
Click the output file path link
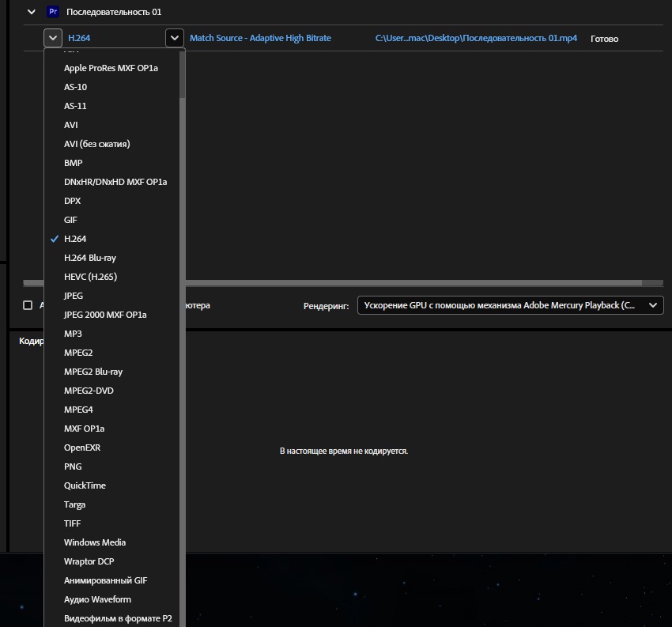pyautogui.click(x=476, y=38)
